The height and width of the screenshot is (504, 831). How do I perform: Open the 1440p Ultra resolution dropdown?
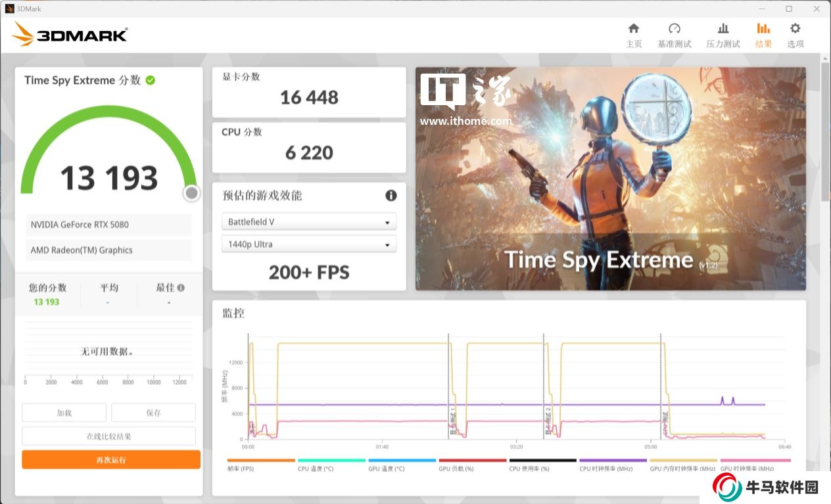coord(309,244)
